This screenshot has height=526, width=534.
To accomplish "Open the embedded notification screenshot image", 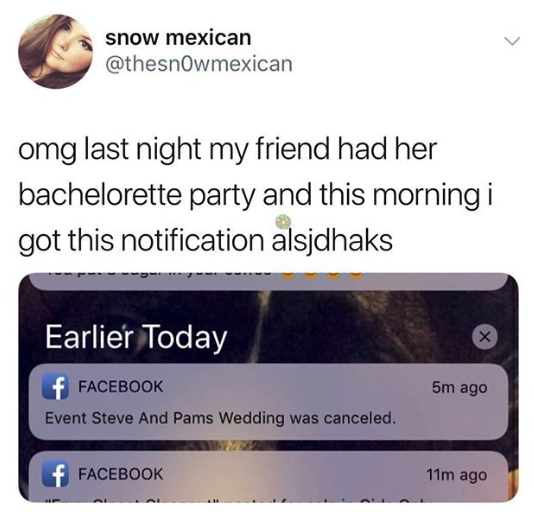I will 268,387.
